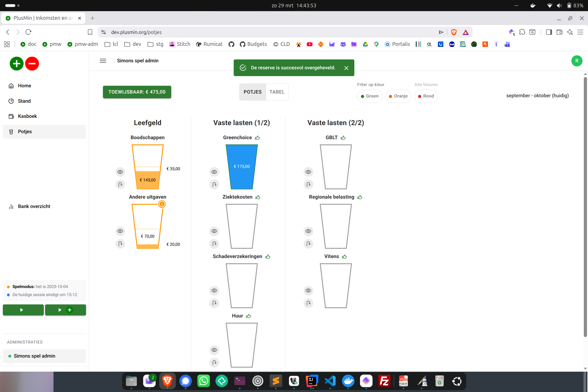Dismiss the reserve success notification
This screenshot has height=392, width=588.
(x=346, y=68)
